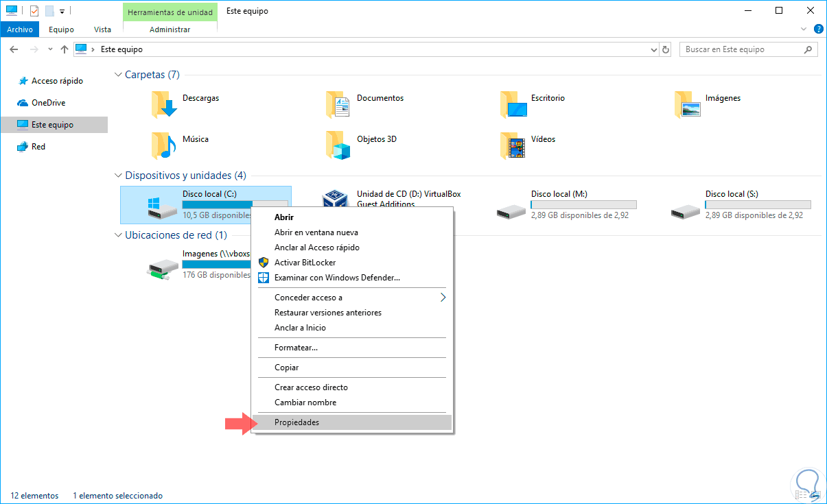Image resolution: width=827 pixels, height=504 pixels.
Task: Open the Escritorio folder icon
Action: [513, 104]
